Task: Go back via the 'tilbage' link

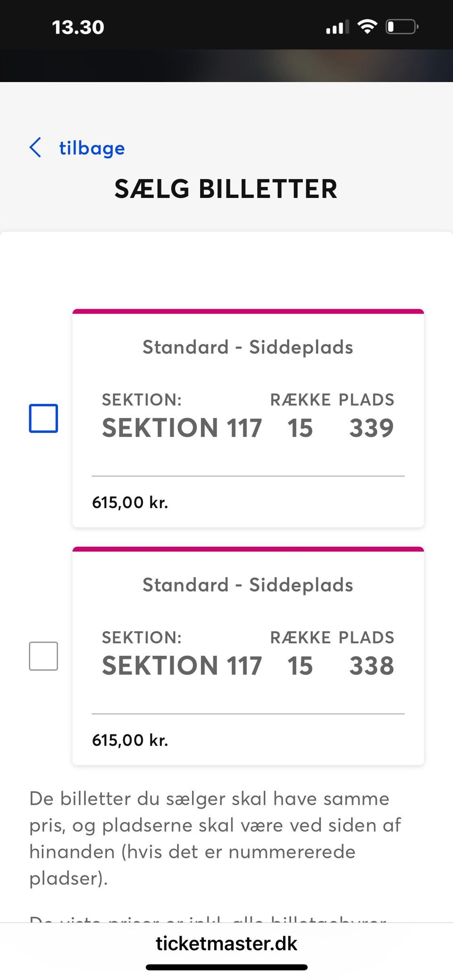Action: pos(92,148)
